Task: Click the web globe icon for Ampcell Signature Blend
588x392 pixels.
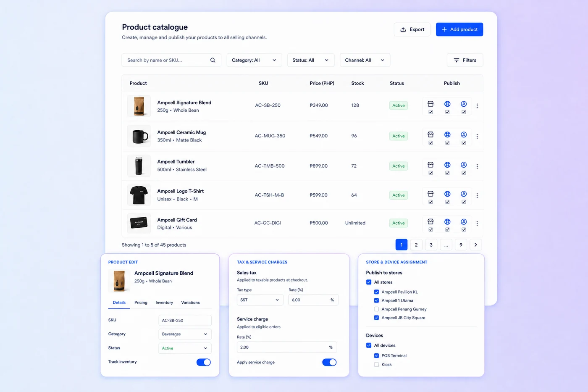Action: (447, 104)
